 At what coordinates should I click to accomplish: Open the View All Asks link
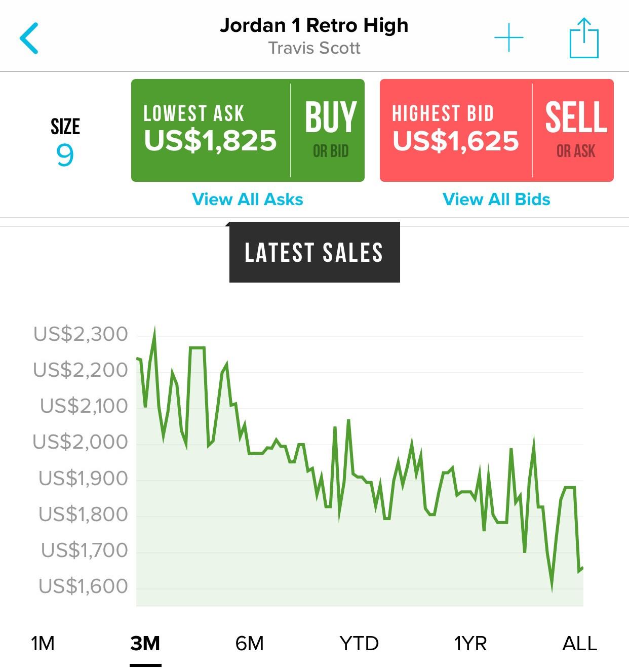point(248,200)
